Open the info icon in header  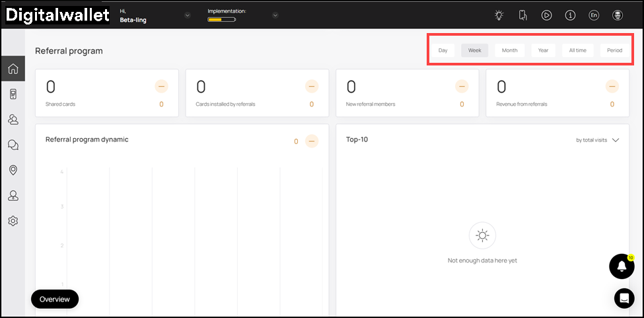coord(570,15)
